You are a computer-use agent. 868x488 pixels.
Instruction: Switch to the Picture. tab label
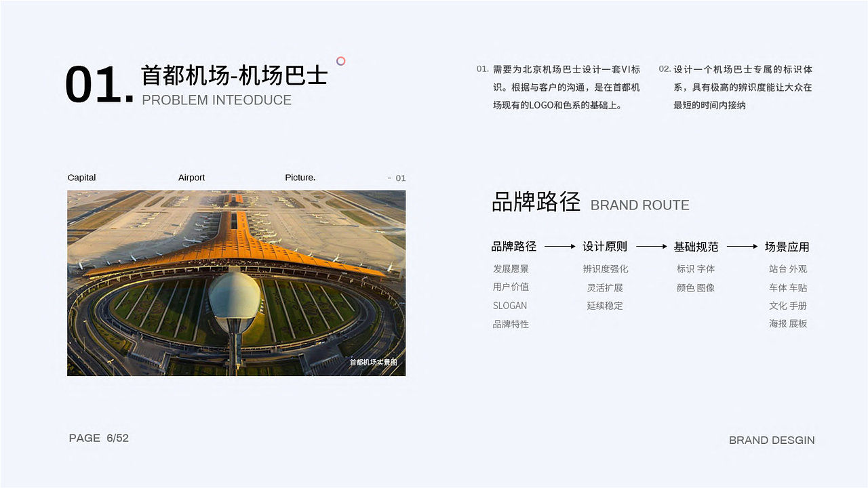click(300, 178)
